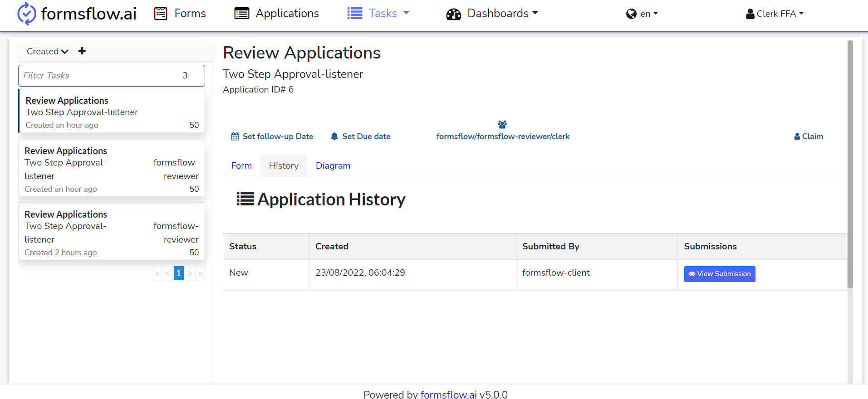Click the Applications list icon
The height and width of the screenshot is (399, 868).
click(242, 14)
